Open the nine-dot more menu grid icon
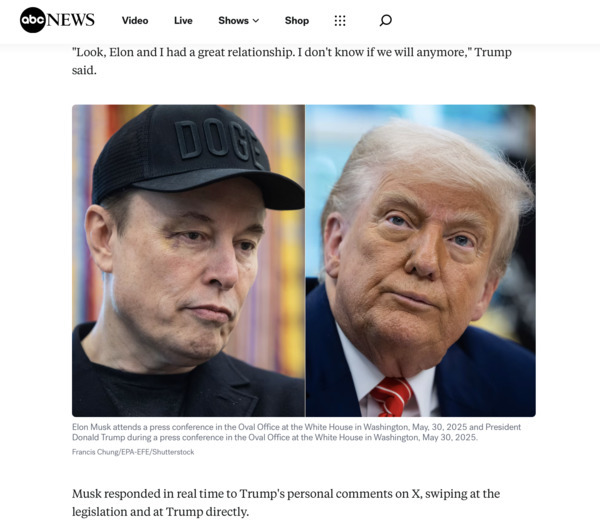Image resolution: width=600 pixels, height=530 pixels. point(340,21)
